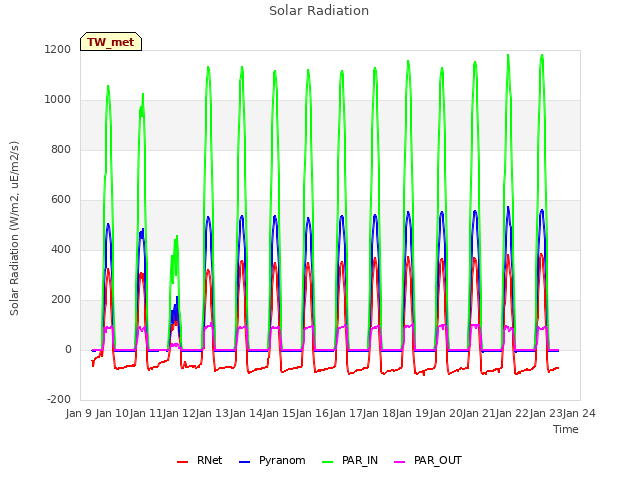Click the Jan 20 x-axis tick label
This screenshot has width=640, height=480.
[x=446, y=413]
